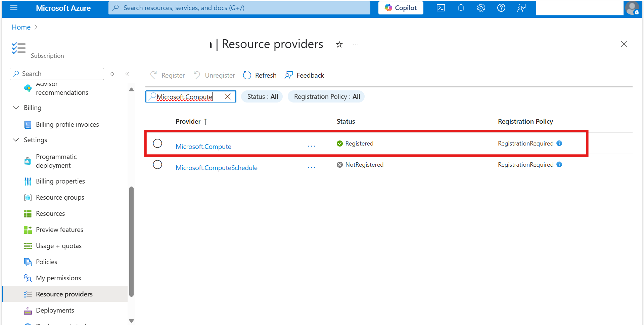Send feedback via the smiley icon
644x325 pixels.
point(521,8)
